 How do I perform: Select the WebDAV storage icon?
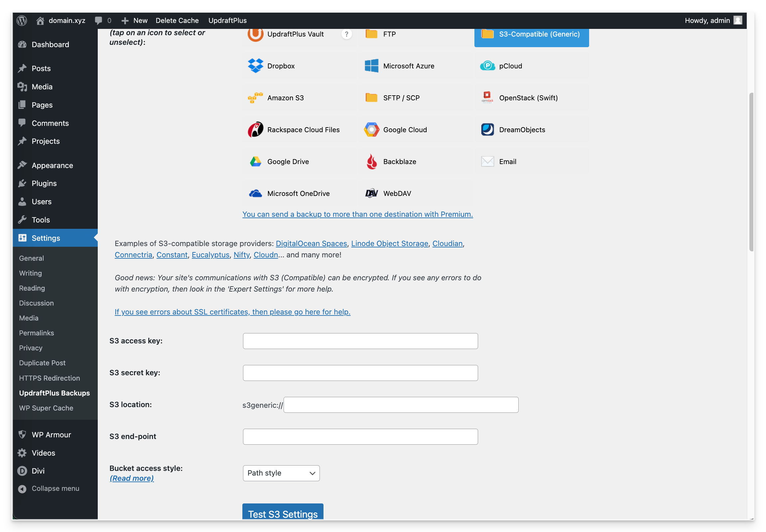372,193
